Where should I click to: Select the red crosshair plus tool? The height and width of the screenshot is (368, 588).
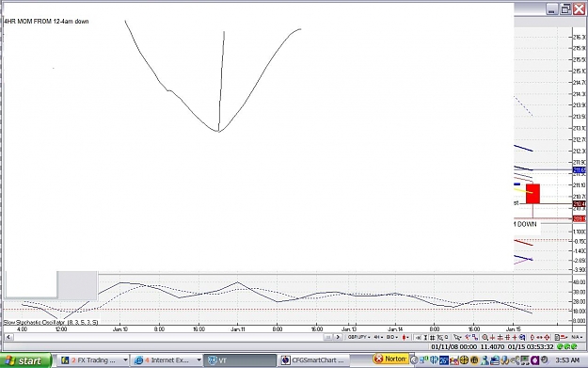pos(515,337)
